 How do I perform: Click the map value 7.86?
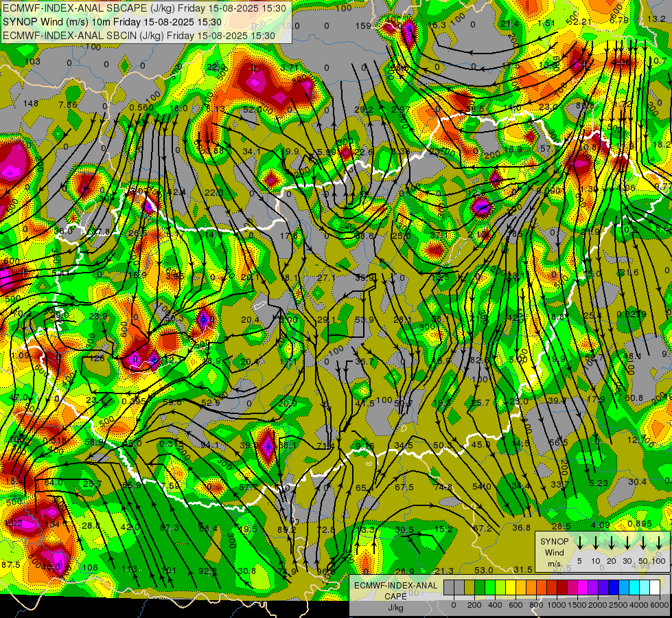coord(68,104)
